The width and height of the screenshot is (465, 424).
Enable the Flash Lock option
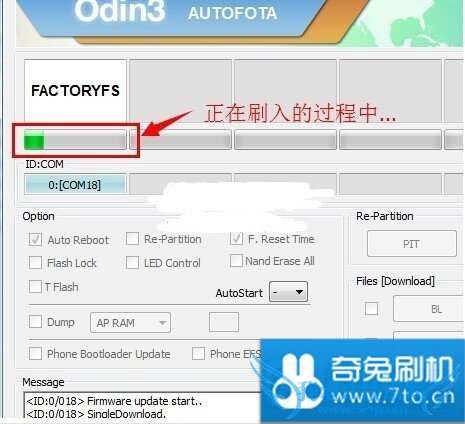pyautogui.click(x=35, y=263)
